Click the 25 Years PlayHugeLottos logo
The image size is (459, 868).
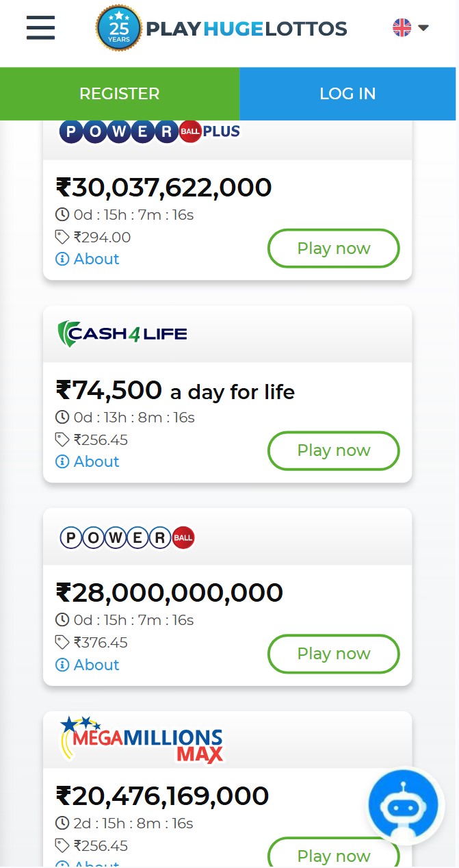click(222, 29)
